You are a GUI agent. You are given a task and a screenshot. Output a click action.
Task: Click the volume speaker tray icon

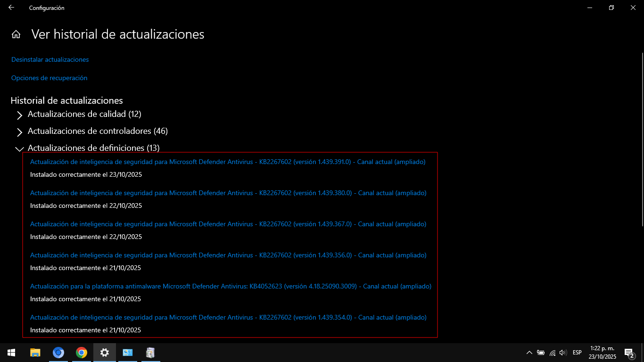pyautogui.click(x=563, y=353)
